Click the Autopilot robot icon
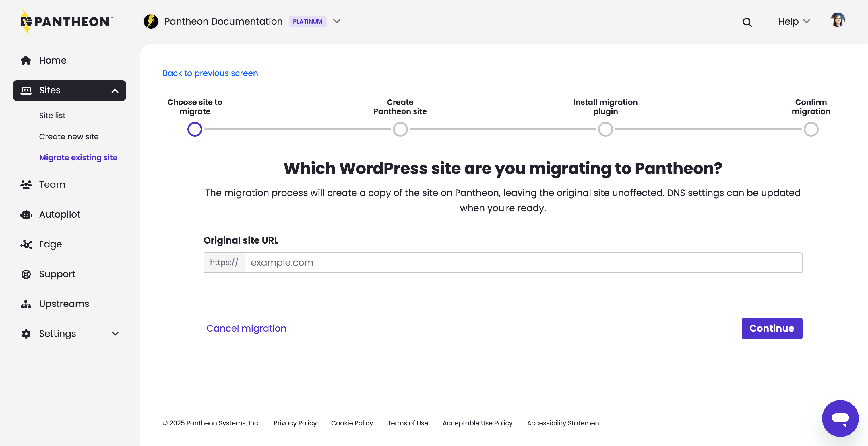The image size is (868, 446). tap(26, 214)
